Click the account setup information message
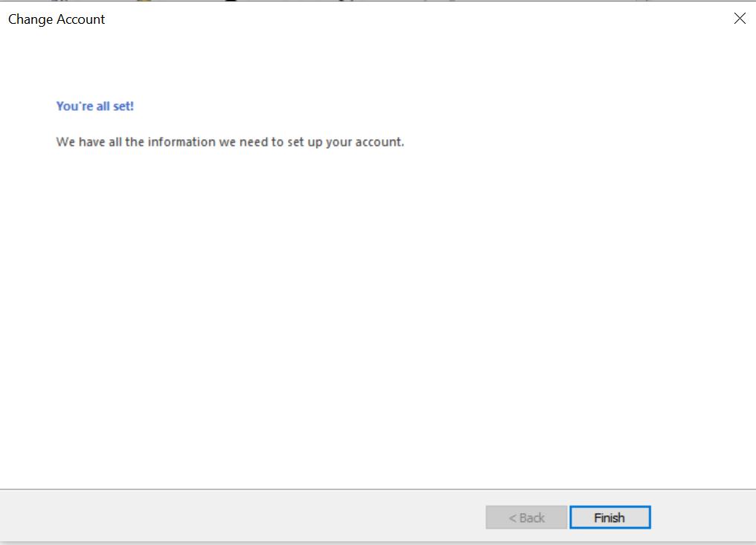 [230, 142]
